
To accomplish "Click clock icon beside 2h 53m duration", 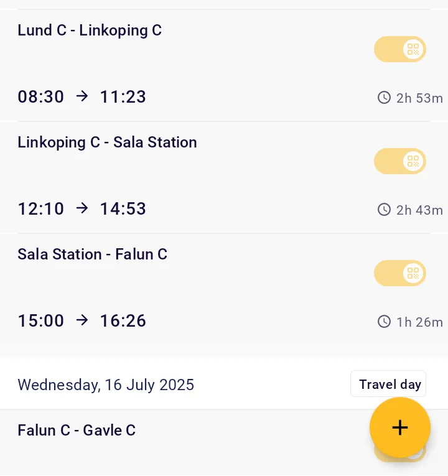I will (385, 98).
